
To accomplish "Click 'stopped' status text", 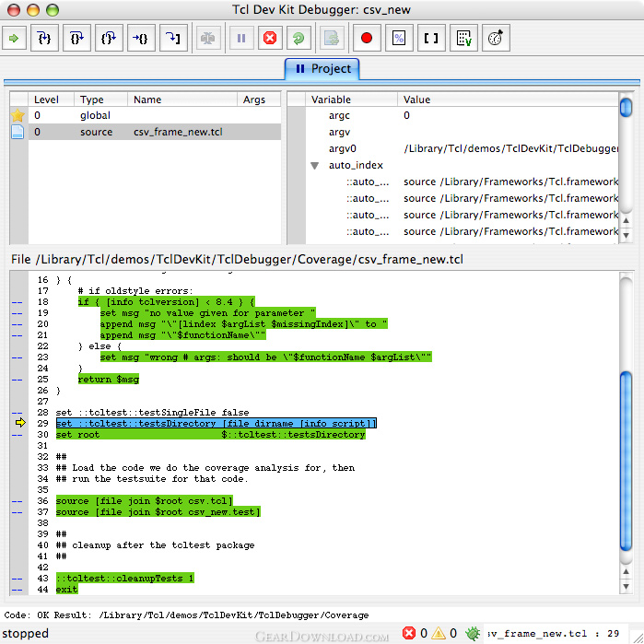I will click(x=26, y=633).
